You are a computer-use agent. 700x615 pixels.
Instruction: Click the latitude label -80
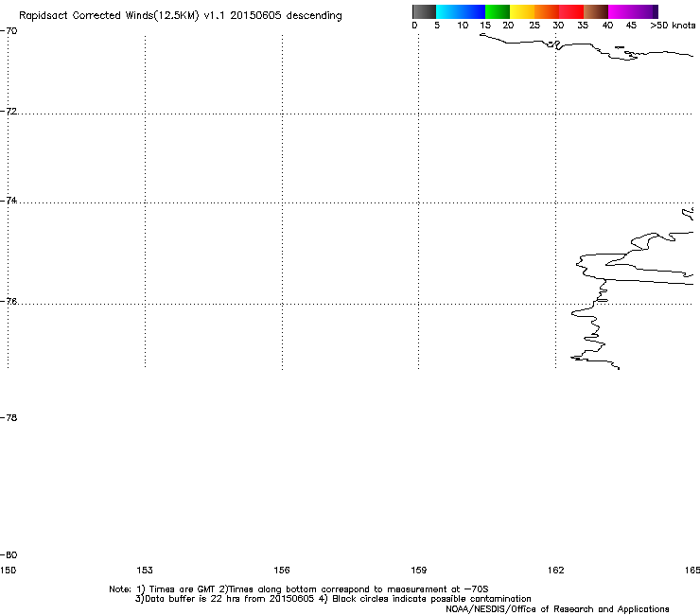pos(9,554)
